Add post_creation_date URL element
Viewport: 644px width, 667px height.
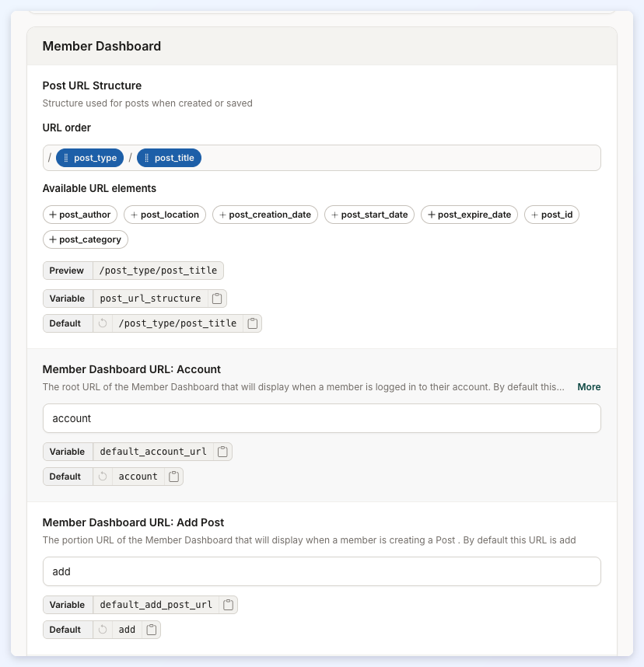tap(265, 215)
